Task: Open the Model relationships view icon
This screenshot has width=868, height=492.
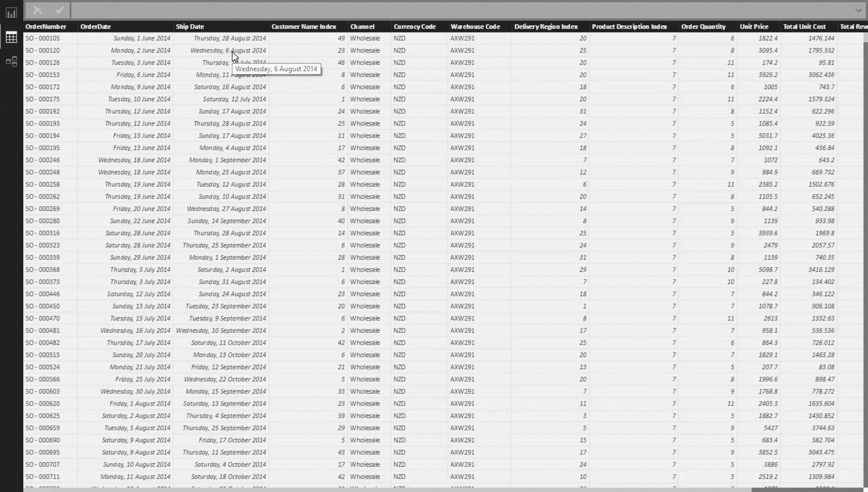Action: (x=11, y=62)
